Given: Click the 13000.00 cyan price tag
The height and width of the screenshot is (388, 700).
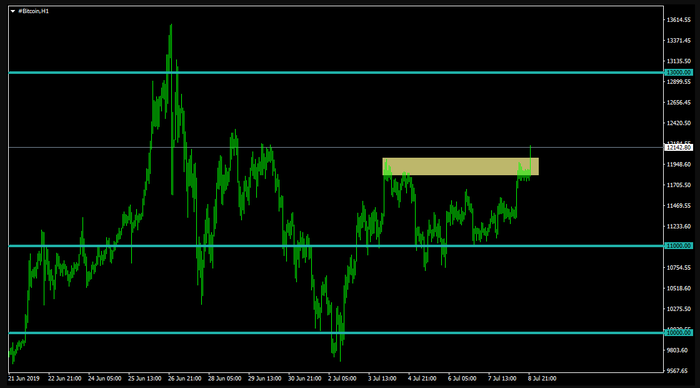Looking at the screenshot, I should click(x=679, y=72).
